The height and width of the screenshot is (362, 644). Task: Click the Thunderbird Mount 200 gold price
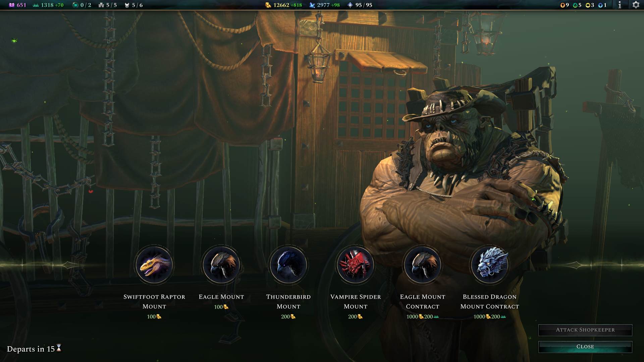tap(288, 316)
